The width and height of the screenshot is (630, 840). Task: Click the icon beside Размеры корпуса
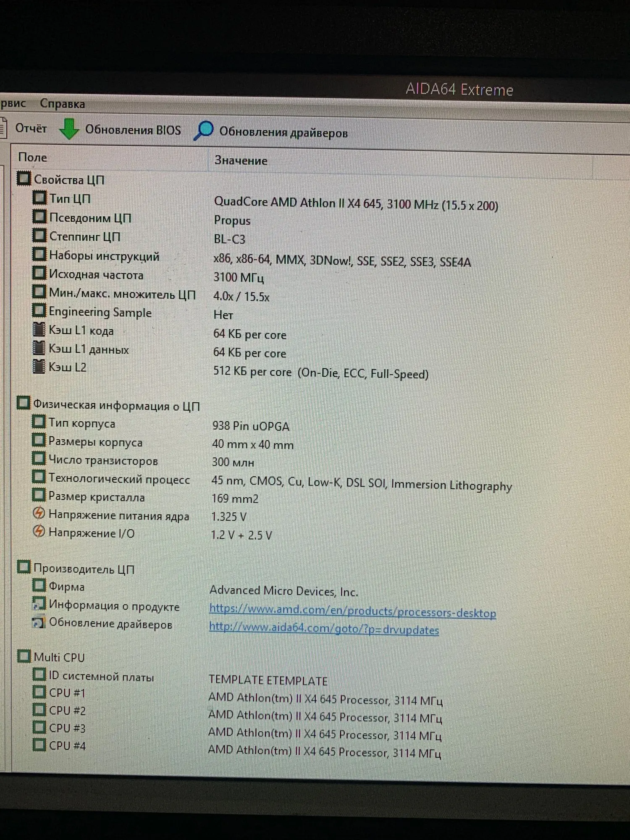point(39,440)
